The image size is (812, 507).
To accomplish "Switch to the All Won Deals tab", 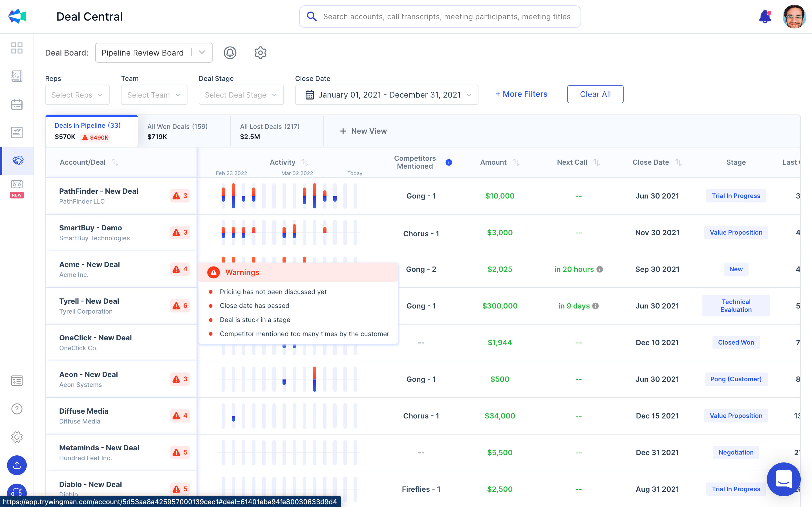I will (177, 131).
